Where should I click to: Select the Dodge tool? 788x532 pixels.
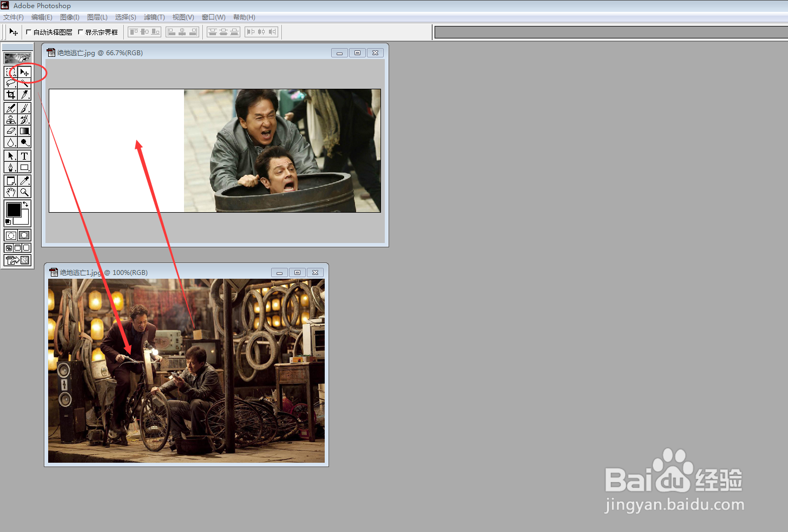coord(24,142)
